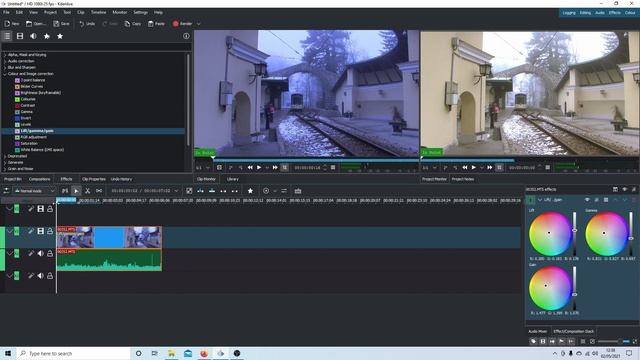The width and height of the screenshot is (640, 360).
Task: Switch to the Project Notes tab
Action: (463, 179)
